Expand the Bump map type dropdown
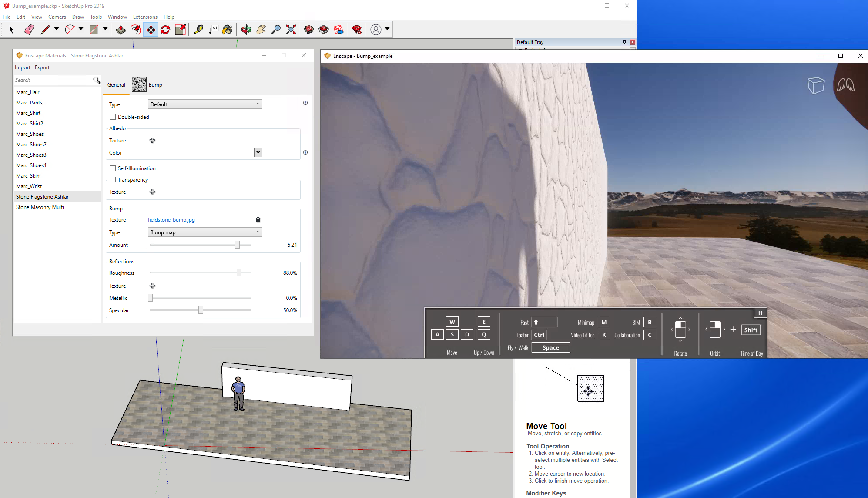Screen dimensions: 868x498 (205, 232)
